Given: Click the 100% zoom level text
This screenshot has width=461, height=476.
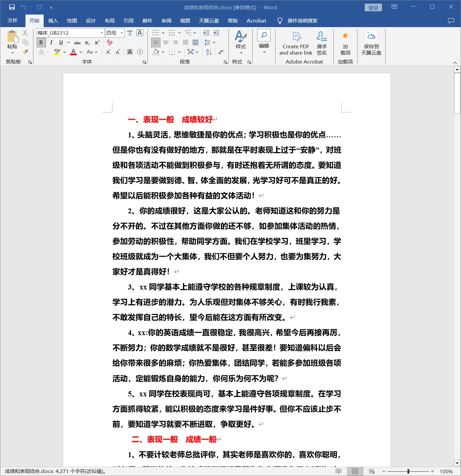Looking at the screenshot, I should 446,471.
